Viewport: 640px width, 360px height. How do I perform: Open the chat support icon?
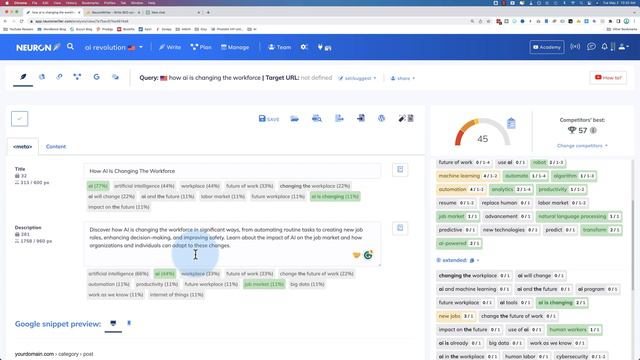pos(591,47)
